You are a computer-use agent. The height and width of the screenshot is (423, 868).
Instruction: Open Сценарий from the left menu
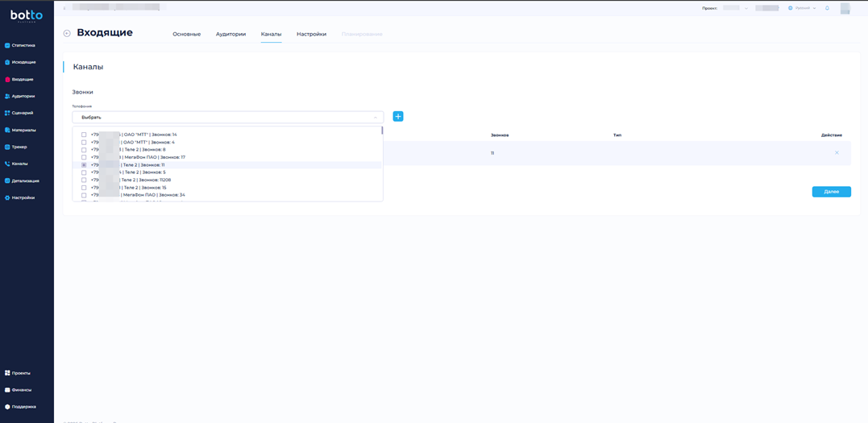(22, 113)
